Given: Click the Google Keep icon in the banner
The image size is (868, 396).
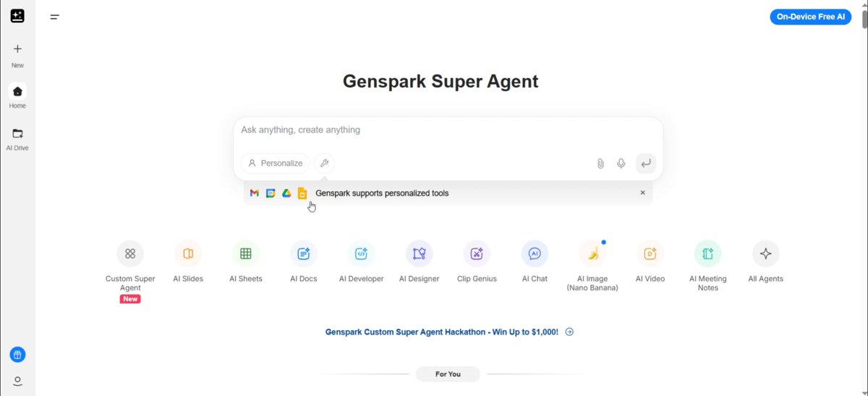Looking at the screenshot, I should pyautogui.click(x=302, y=193).
